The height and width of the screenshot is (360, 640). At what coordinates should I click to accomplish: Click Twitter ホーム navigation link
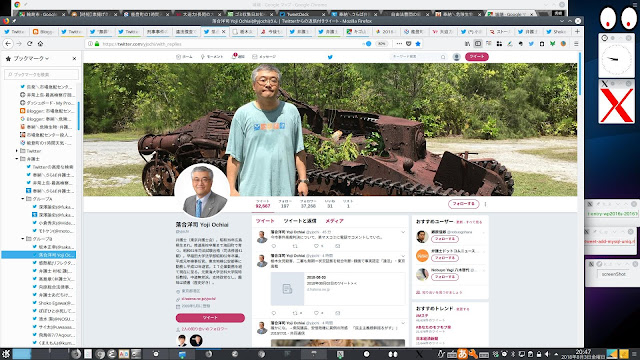[184, 57]
